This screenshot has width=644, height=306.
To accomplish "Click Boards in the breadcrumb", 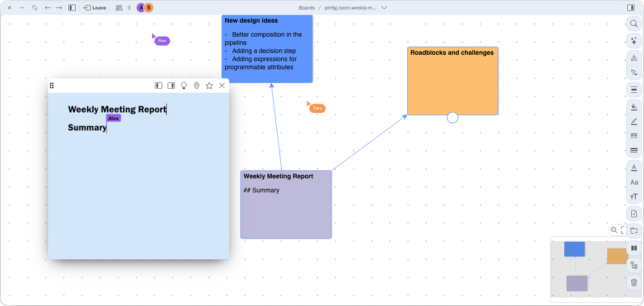I will click(x=307, y=8).
